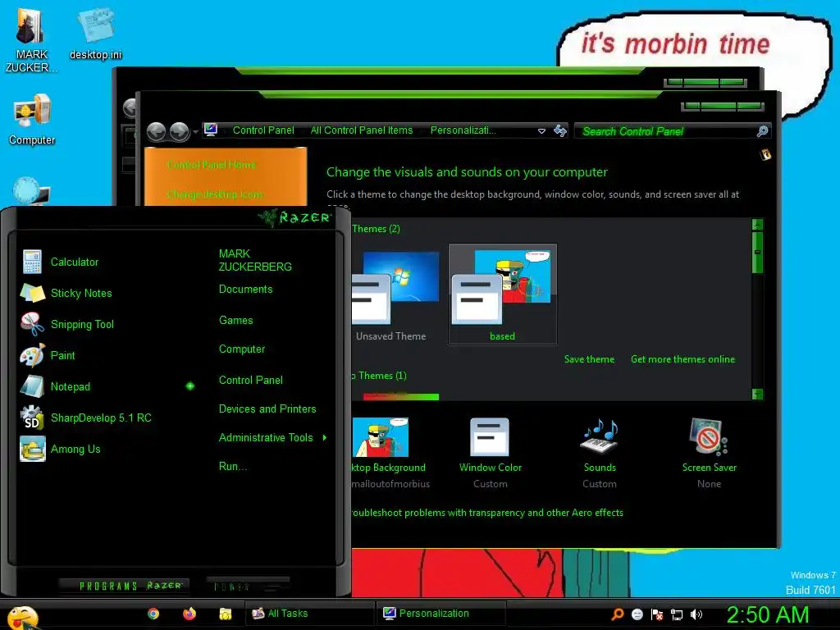Click the Save theme link
840x630 pixels.
589,359
